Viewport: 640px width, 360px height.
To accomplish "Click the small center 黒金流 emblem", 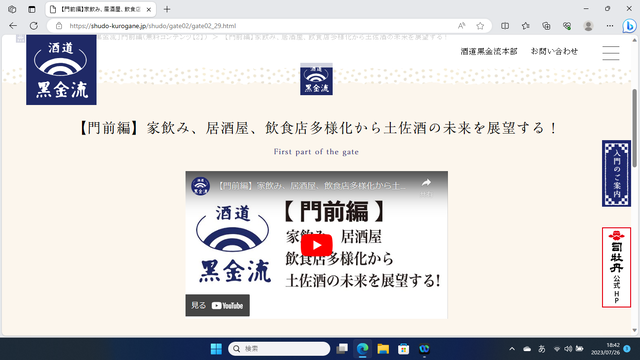I will click(316, 79).
